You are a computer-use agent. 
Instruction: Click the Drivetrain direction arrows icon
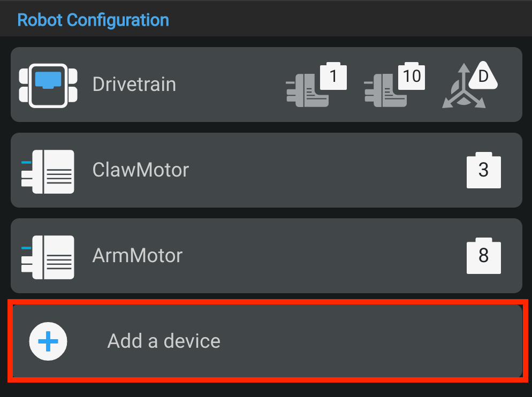coord(471,84)
